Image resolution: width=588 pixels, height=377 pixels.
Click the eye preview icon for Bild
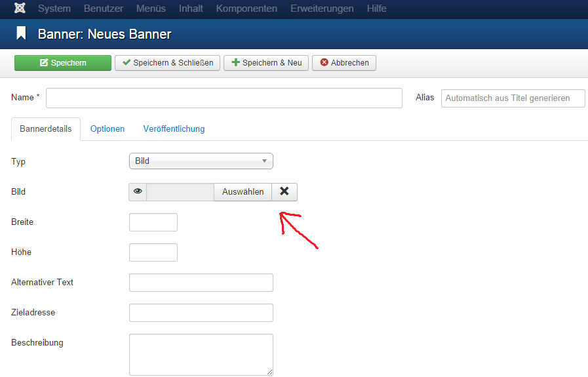(x=138, y=191)
